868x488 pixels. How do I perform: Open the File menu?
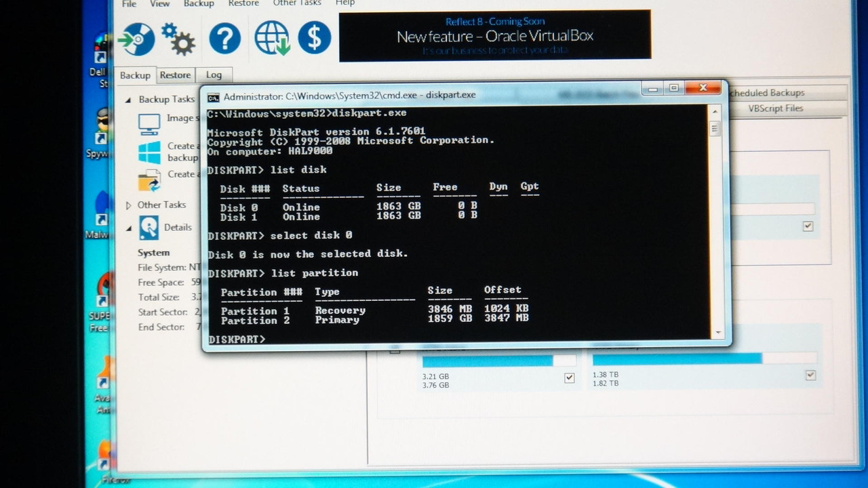(x=129, y=3)
